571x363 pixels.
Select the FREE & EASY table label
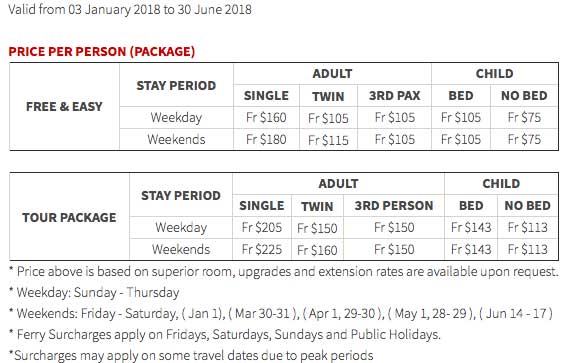[64, 107]
